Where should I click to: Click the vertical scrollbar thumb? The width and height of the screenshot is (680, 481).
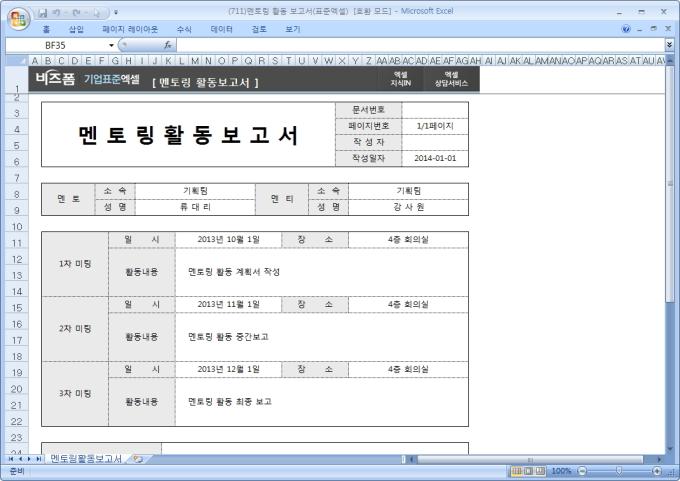point(670,182)
